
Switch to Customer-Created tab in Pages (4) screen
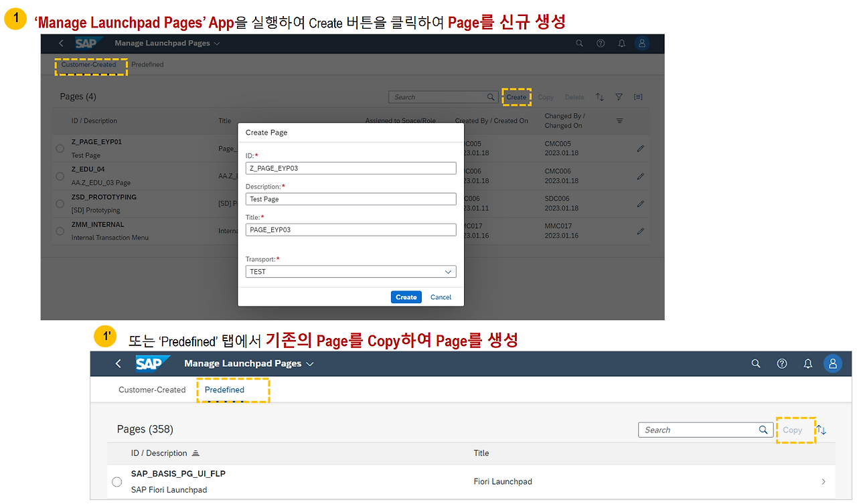click(x=88, y=65)
